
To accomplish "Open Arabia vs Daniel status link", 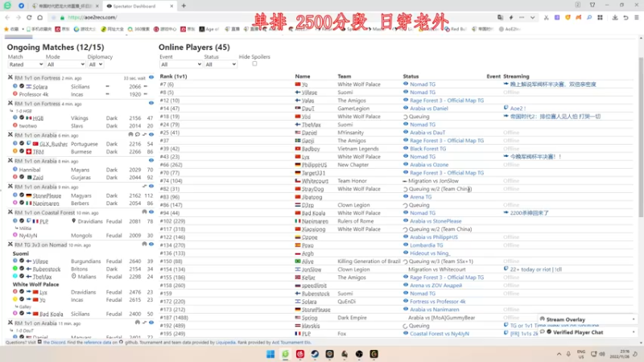I will (429, 109).
